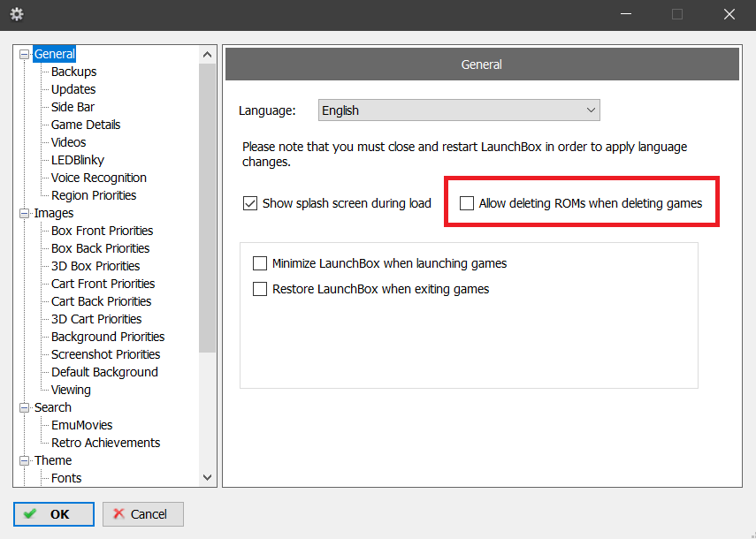Click the gear icon in the title bar

pos(17,14)
